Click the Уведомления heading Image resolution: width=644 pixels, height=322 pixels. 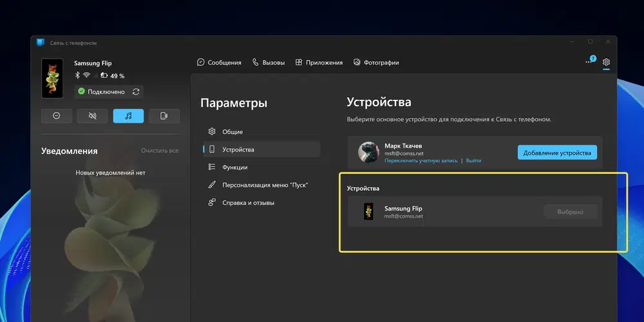tap(70, 151)
